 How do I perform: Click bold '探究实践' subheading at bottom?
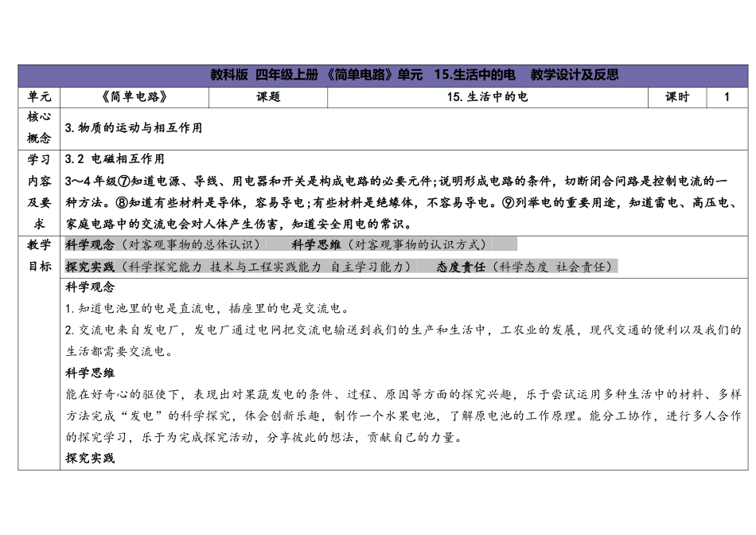coord(90,459)
